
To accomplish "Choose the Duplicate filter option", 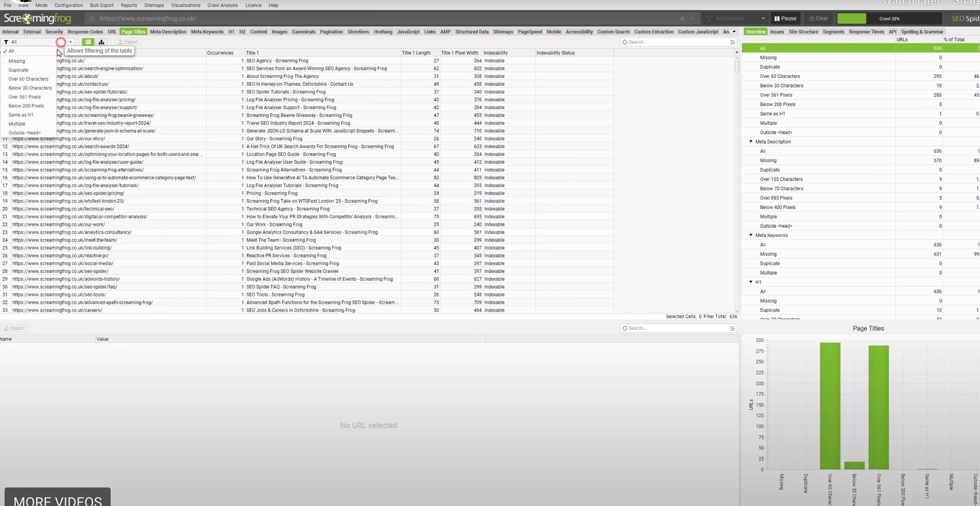I will tap(18, 70).
